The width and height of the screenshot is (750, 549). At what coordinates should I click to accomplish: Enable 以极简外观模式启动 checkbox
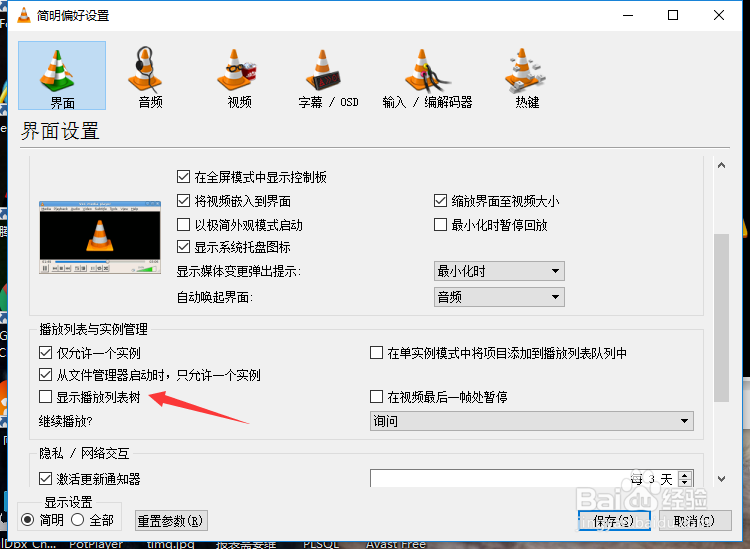click(183, 225)
